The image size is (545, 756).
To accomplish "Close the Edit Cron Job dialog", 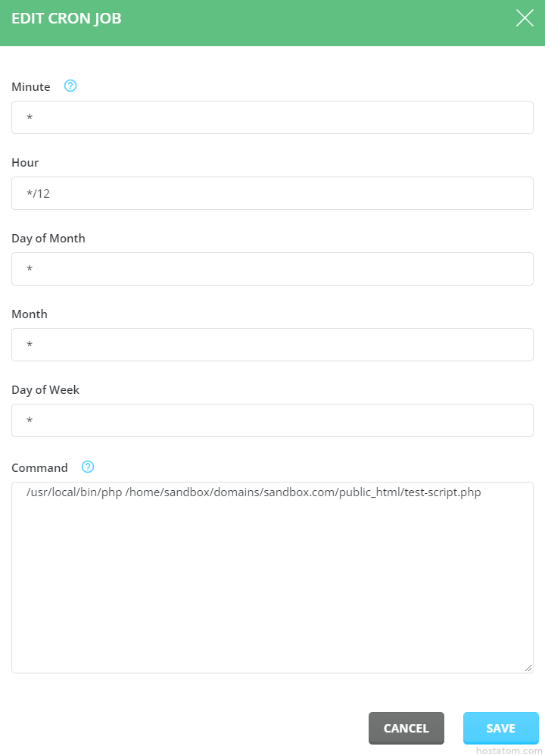I will tap(525, 18).
